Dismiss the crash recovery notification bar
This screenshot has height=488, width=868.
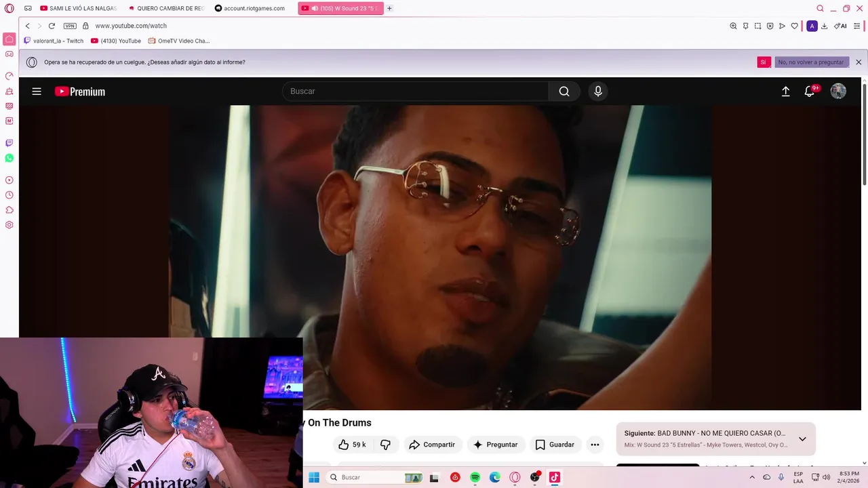click(x=859, y=62)
